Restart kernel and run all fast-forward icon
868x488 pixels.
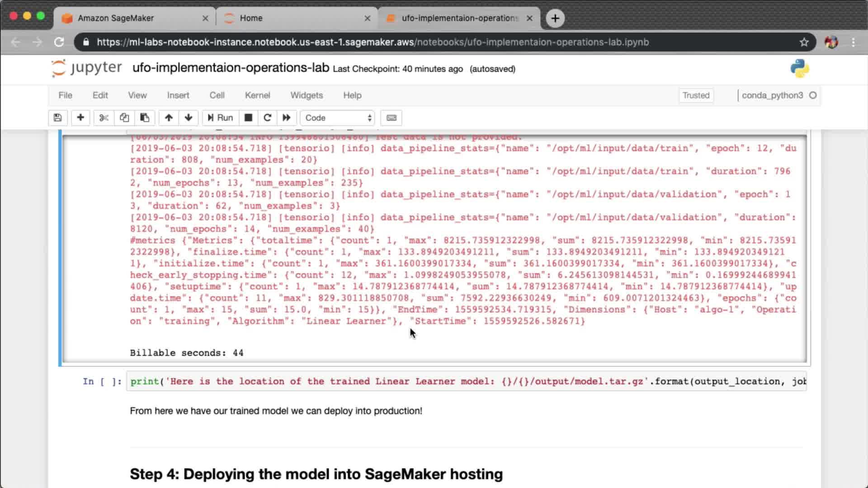coord(287,118)
